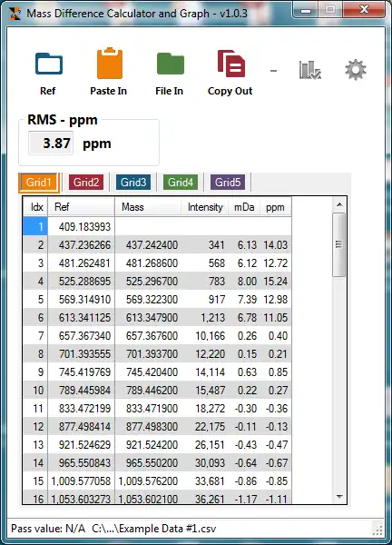Viewport: 392px width, 545px height.
Task: Close the Mass Difference Calculator window
Action: click(x=364, y=10)
